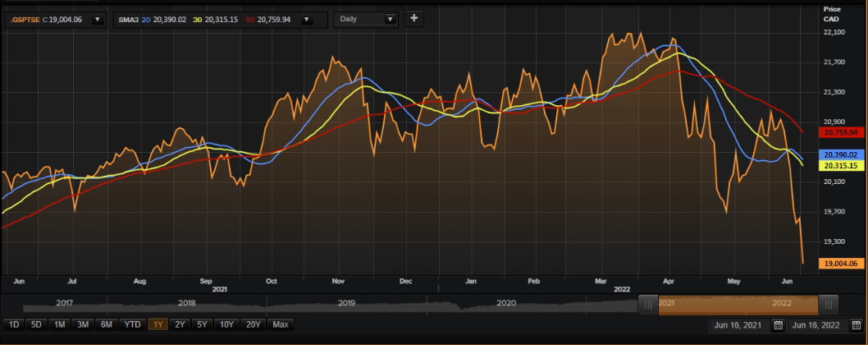Click the Jun 16, 2021 start date field
The image size is (868, 345).
(x=739, y=325)
